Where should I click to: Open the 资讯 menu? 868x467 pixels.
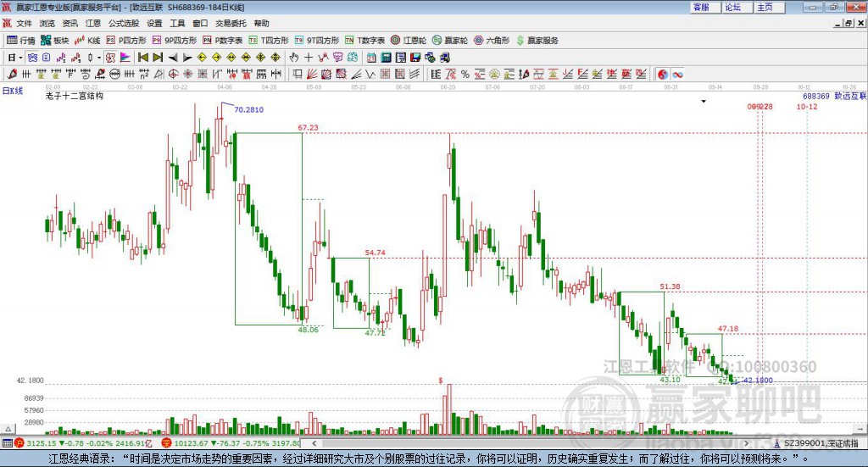click(70, 23)
